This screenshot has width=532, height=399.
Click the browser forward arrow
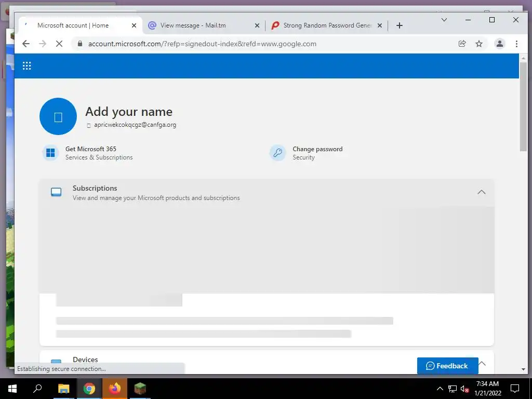[x=43, y=44]
